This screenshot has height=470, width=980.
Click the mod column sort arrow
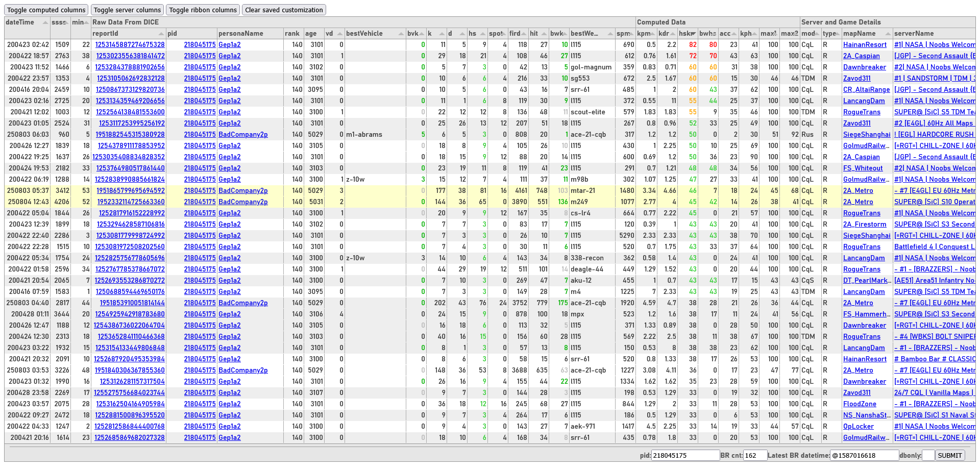click(x=817, y=34)
